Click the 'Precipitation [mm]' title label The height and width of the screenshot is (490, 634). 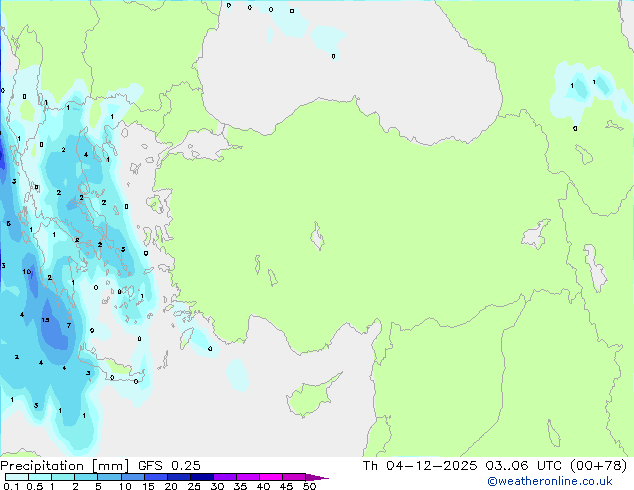tap(64, 466)
